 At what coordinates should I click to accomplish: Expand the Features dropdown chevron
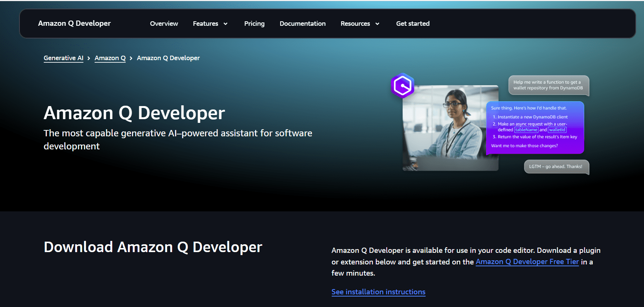click(226, 24)
